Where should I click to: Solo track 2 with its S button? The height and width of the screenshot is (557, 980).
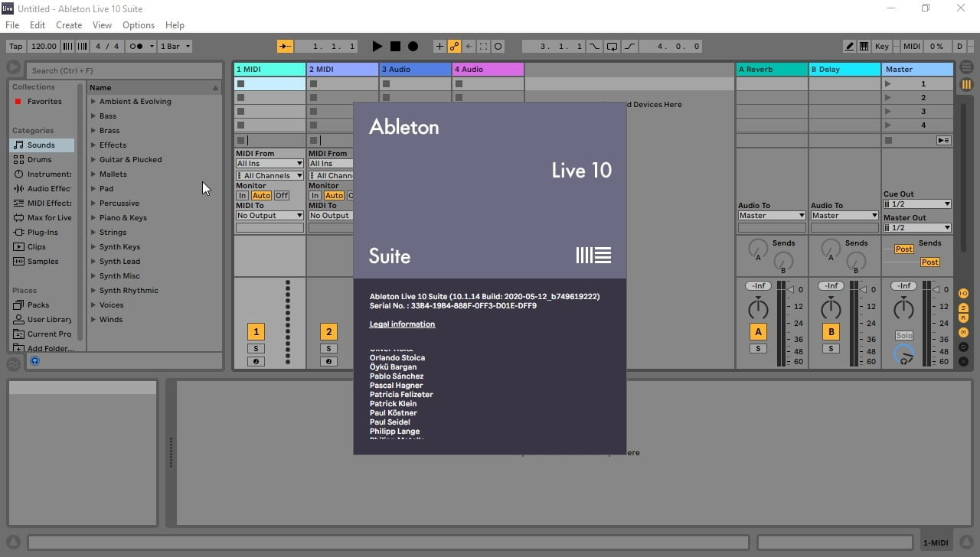tap(328, 349)
